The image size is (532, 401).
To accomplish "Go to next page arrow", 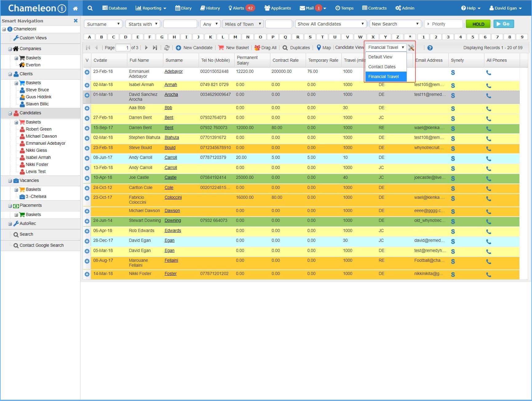I will 146,48.
